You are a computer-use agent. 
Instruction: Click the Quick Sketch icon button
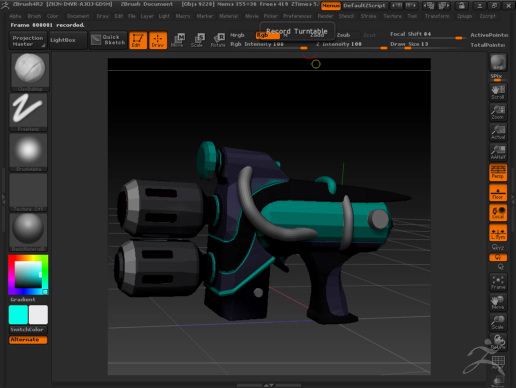(108, 40)
